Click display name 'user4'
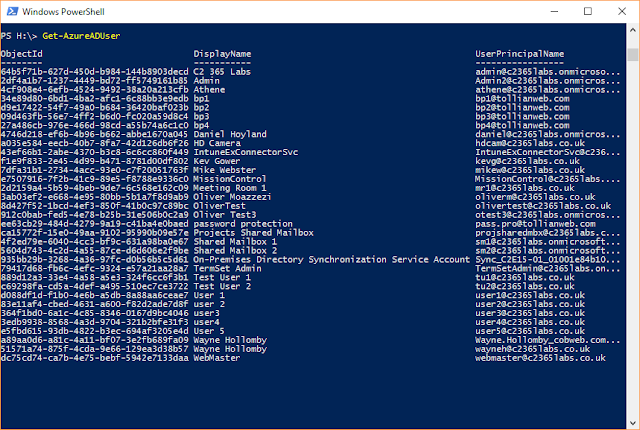Viewport: 640px width, 430px height. tap(207, 322)
